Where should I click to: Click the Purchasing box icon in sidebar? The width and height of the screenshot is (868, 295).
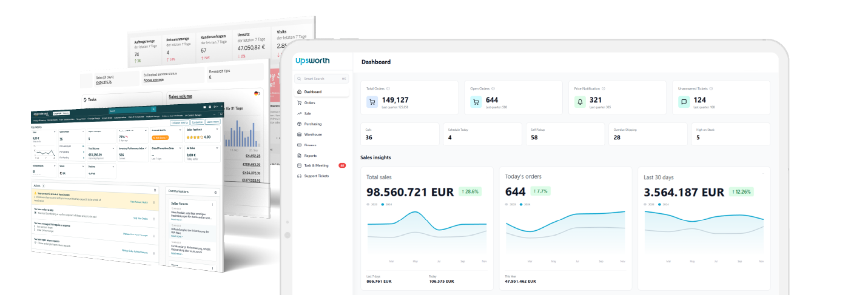point(299,124)
